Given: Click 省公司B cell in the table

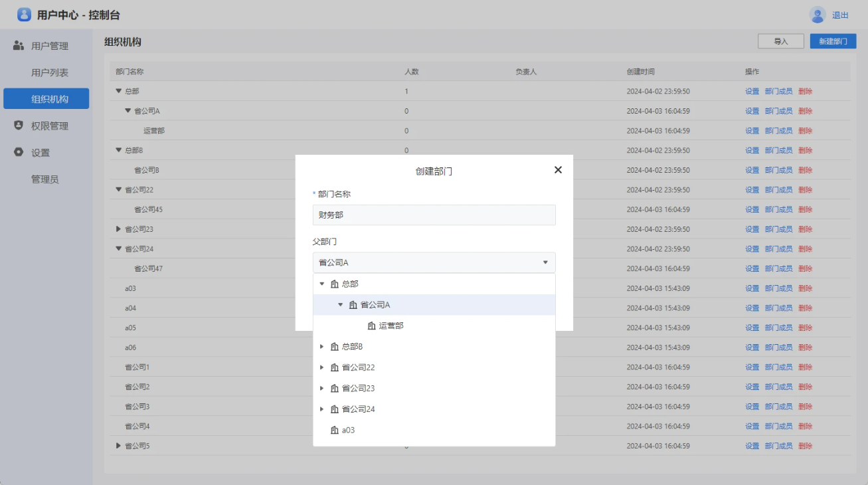Looking at the screenshot, I should [147, 170].
